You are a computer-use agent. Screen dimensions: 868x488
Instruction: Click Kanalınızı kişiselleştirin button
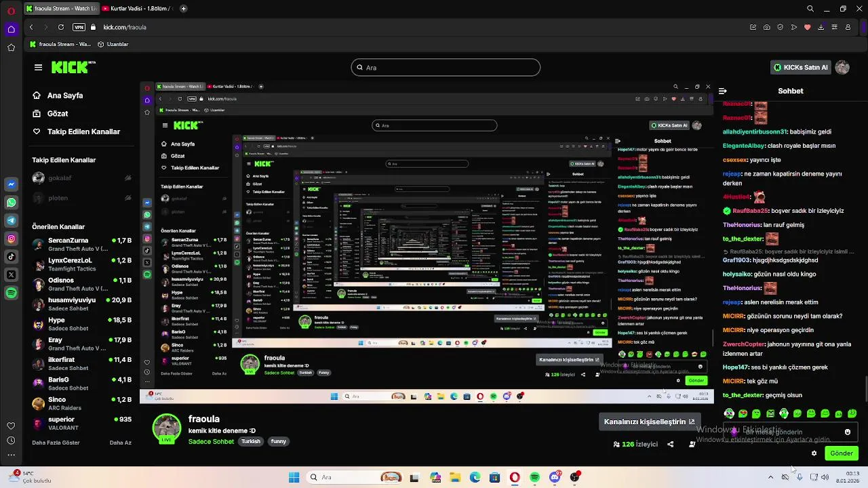[x=649, y=422]
